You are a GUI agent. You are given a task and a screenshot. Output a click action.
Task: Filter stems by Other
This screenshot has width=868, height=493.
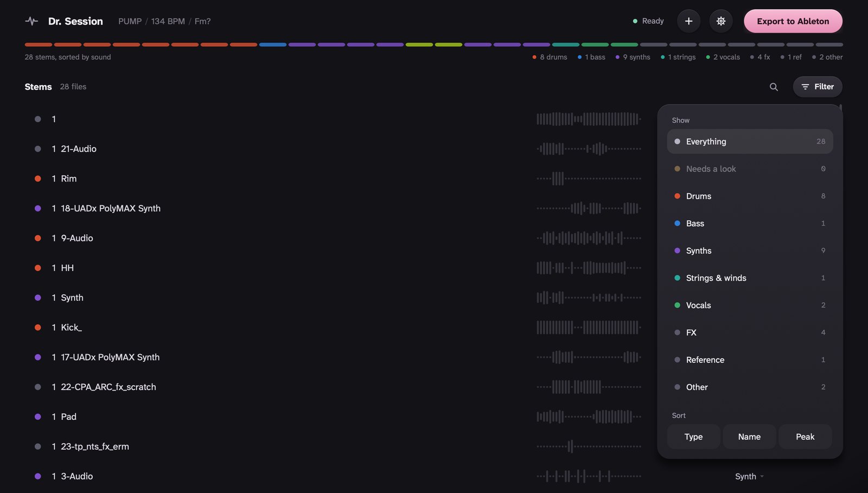pos(750,387)
